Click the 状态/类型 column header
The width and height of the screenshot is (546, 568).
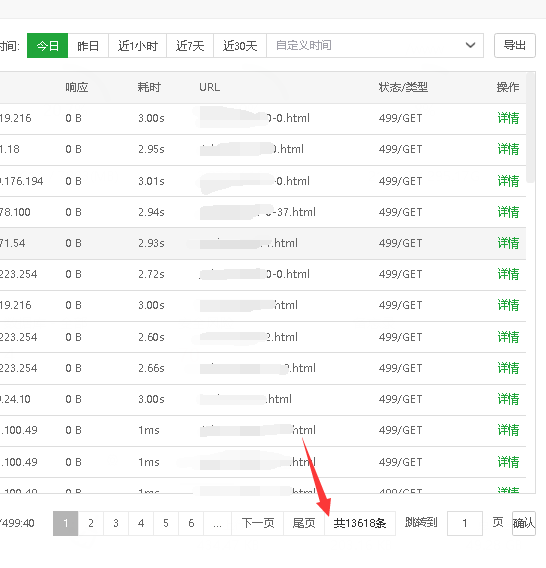pyautogui.click(x=403, y=87)
